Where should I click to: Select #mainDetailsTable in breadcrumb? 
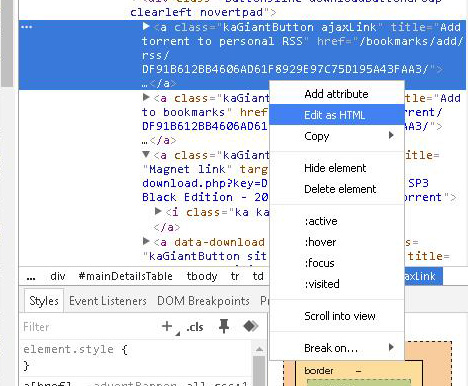pos(125,276)
